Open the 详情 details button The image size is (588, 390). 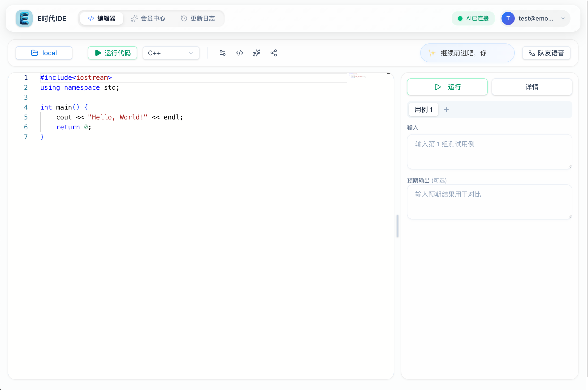532,87
